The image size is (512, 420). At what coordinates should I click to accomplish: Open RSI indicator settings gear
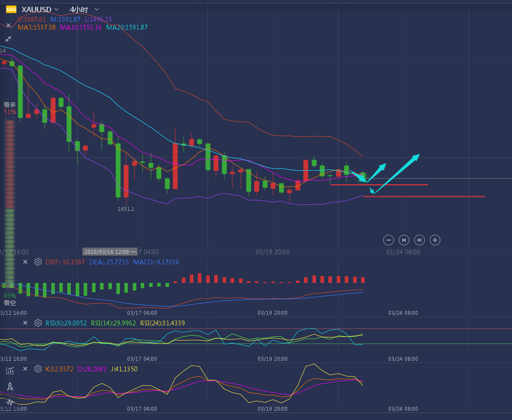pos(38,323)
